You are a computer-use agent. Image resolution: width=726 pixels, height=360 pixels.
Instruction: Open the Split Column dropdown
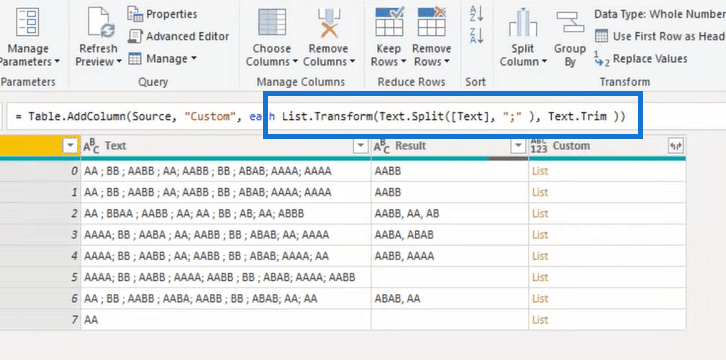(x=523, y=55)
